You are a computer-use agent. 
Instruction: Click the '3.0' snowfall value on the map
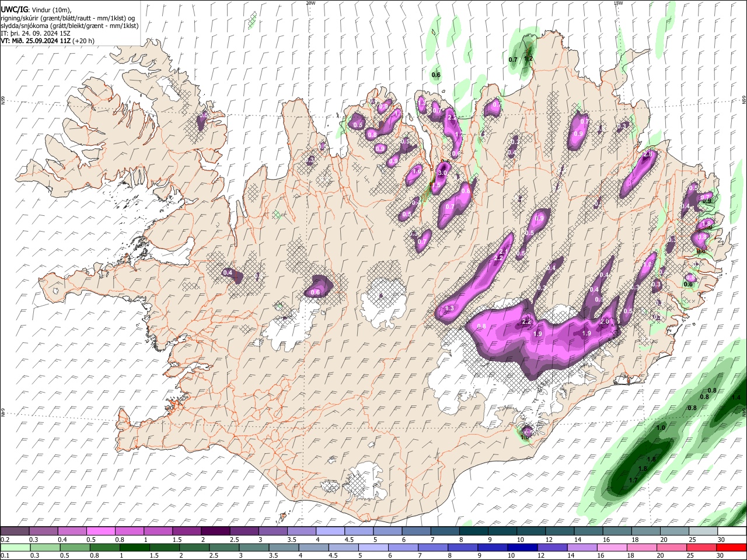click(442, 173)
